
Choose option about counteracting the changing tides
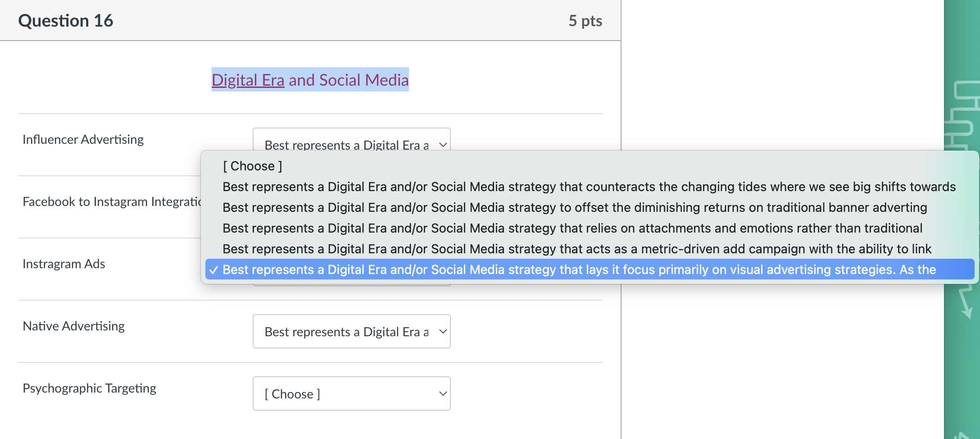click(590, 187)
